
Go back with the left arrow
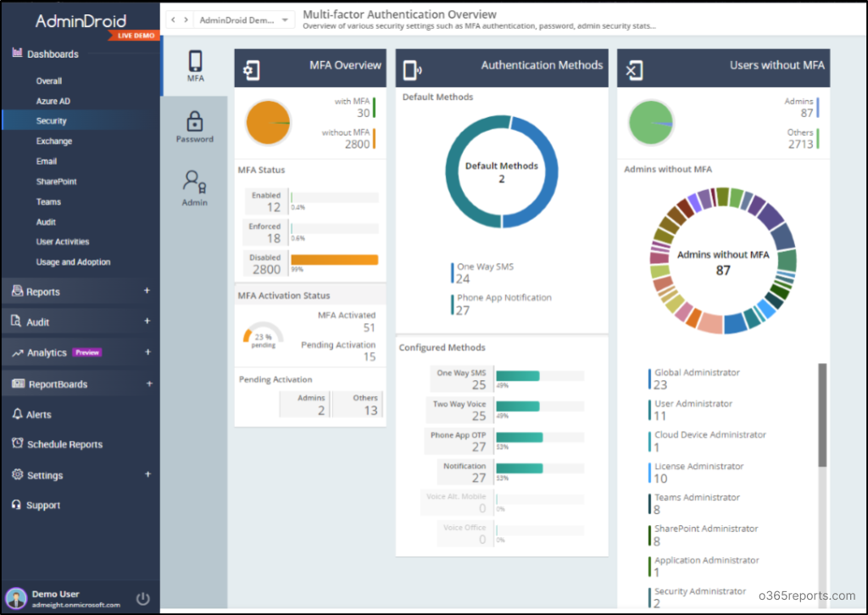click(173, 20)
